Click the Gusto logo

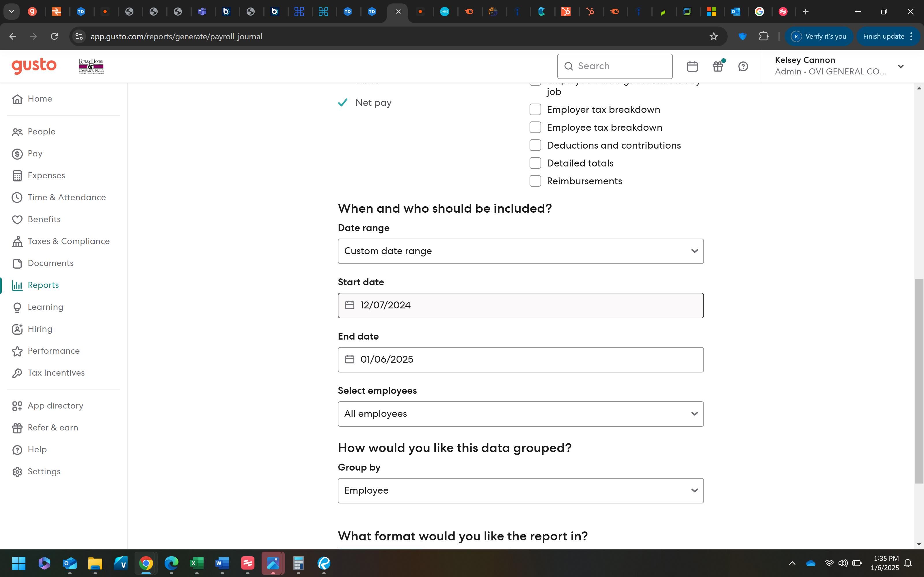pos(34,66)
